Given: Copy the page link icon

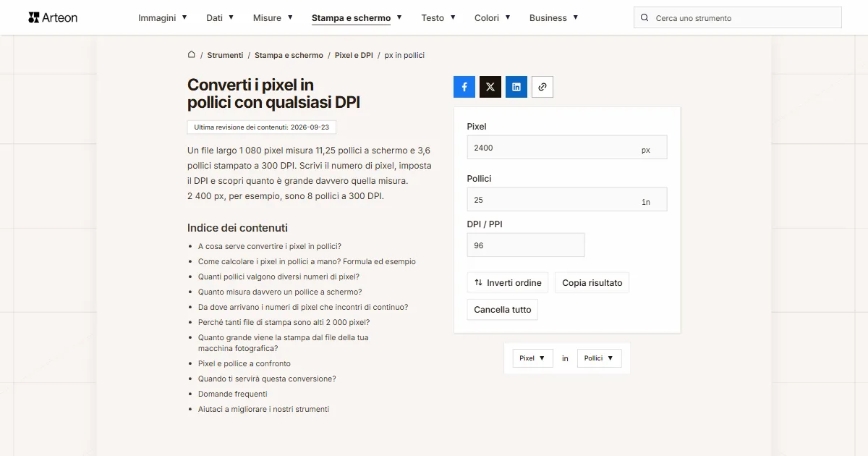Looking at the screenshot, I should pos(542,87).
